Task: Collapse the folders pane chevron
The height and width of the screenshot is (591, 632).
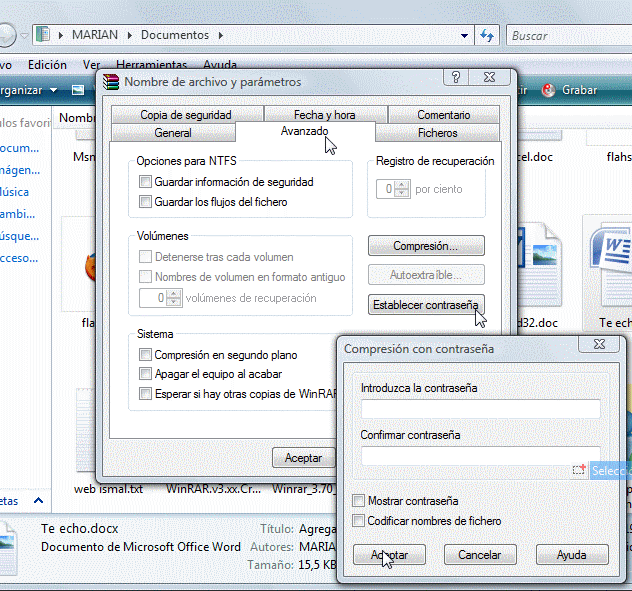Action: 38,501
